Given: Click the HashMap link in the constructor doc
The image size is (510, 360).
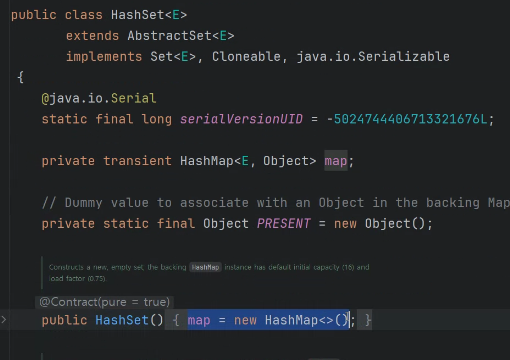Looking at the screenshot, I should pos(205,267).
